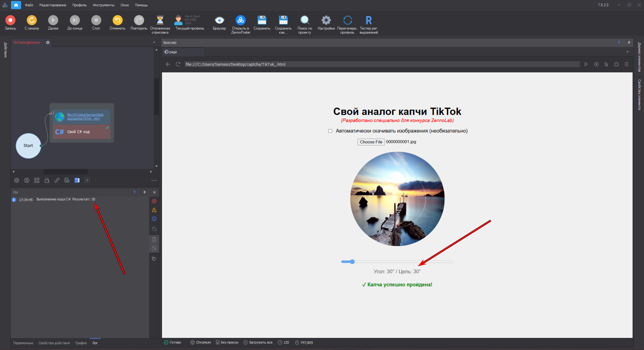This screenshot has height=350, width=644.
Task: Click the browser address bar
Action: (x=377, y=64)
